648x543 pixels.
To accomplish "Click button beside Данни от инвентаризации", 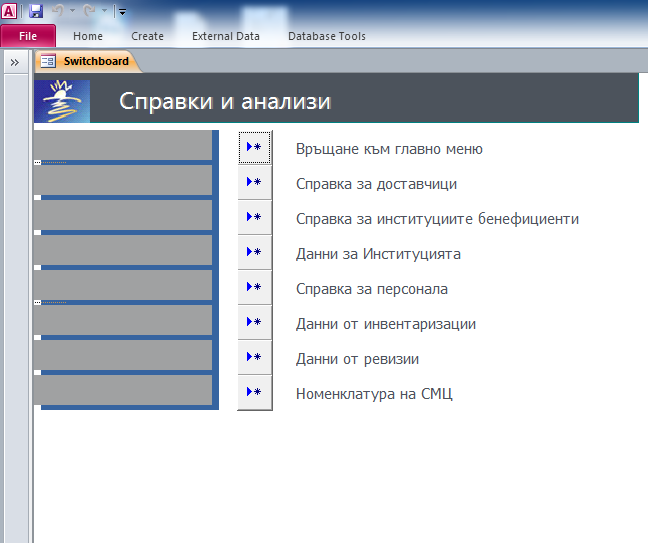I will [255, 322].
